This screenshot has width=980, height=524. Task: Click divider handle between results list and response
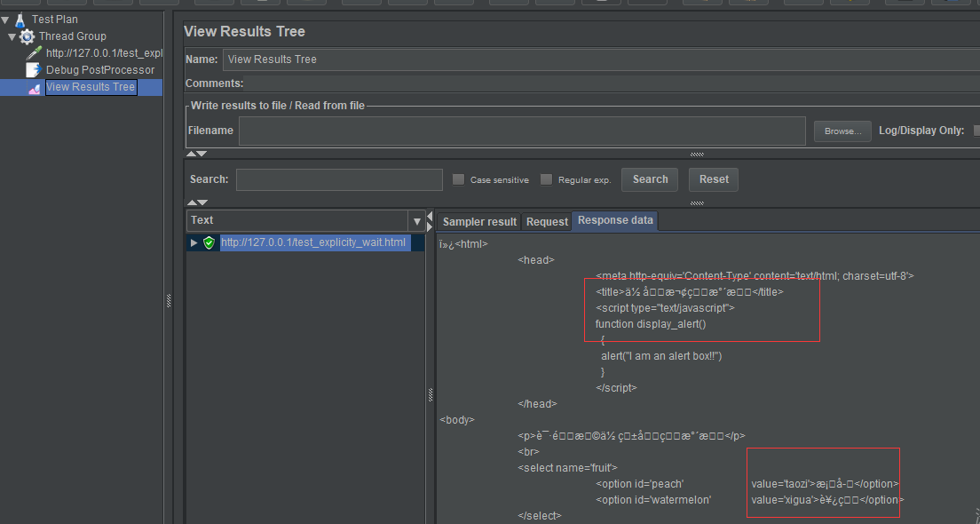pos(430,394)
